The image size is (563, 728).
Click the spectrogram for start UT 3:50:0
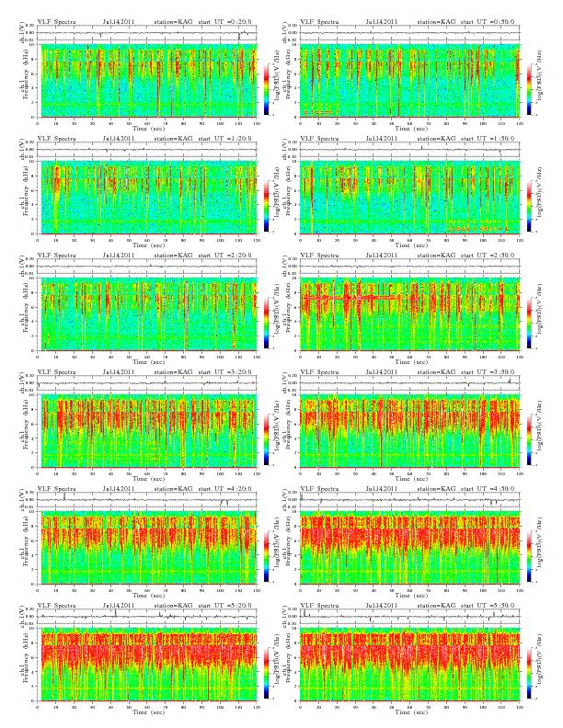(x=409, y=431)
